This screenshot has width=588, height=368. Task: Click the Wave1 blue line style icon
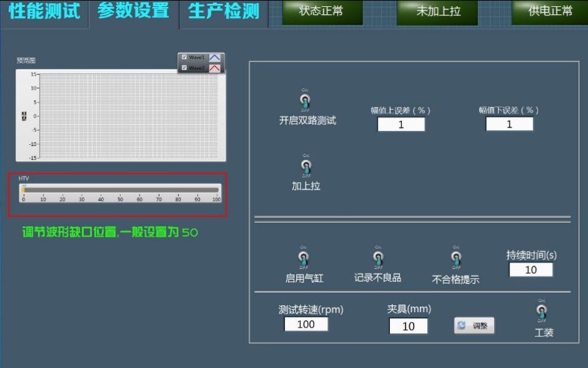[214, 57]
